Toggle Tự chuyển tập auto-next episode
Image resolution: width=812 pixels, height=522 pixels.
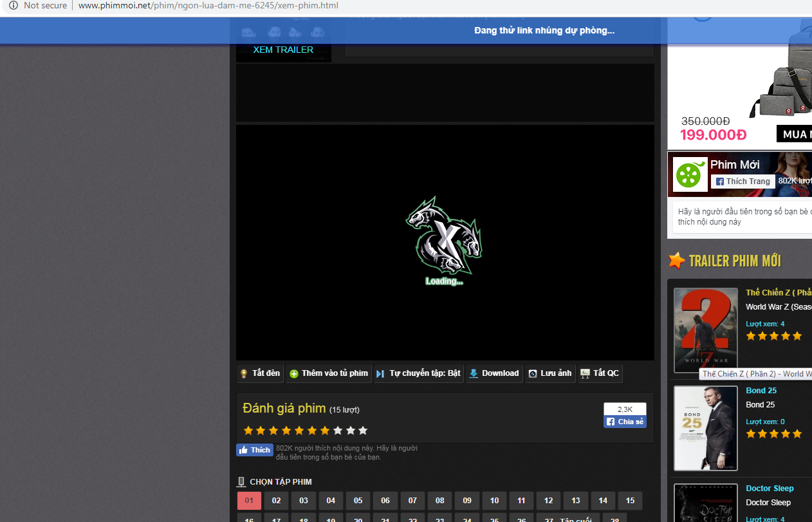pos(418,373)
